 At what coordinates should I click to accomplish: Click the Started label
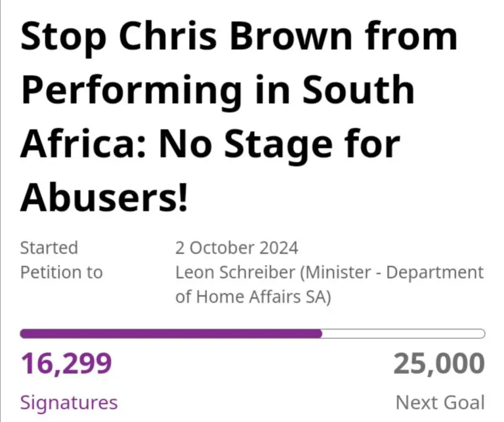coord(49,248)
